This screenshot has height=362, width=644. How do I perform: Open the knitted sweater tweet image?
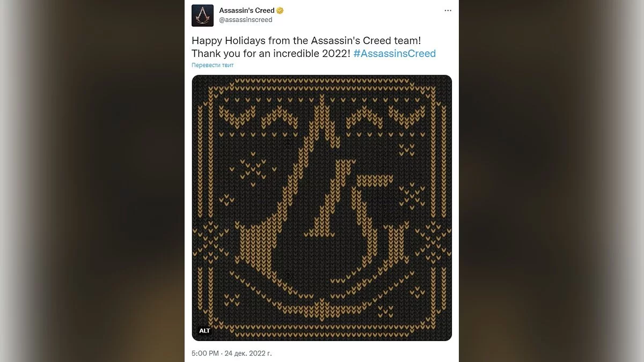[322, 208]
